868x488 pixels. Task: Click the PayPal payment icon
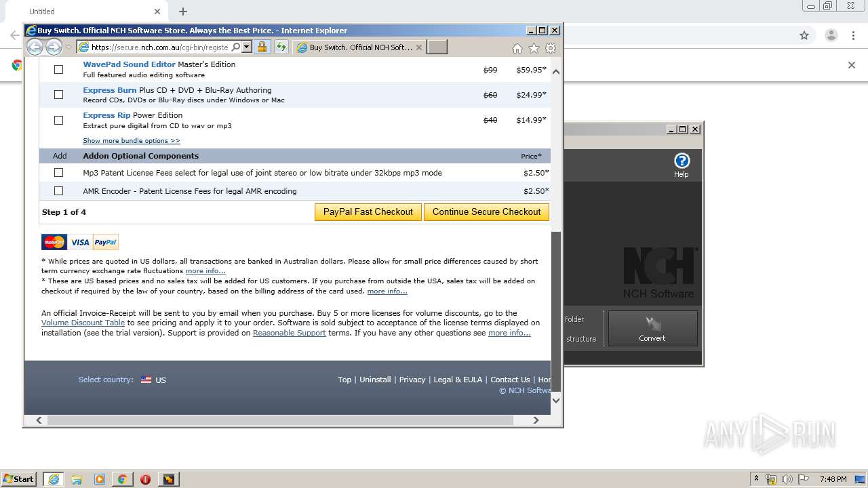[x=105, y=242]
